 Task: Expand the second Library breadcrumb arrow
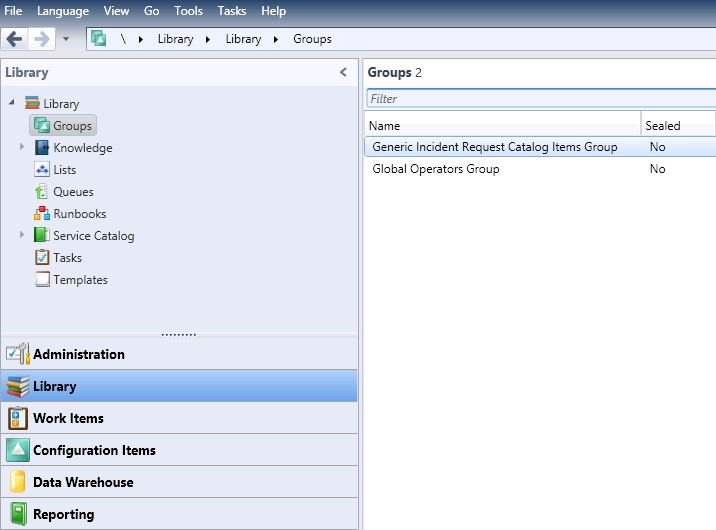276,40
